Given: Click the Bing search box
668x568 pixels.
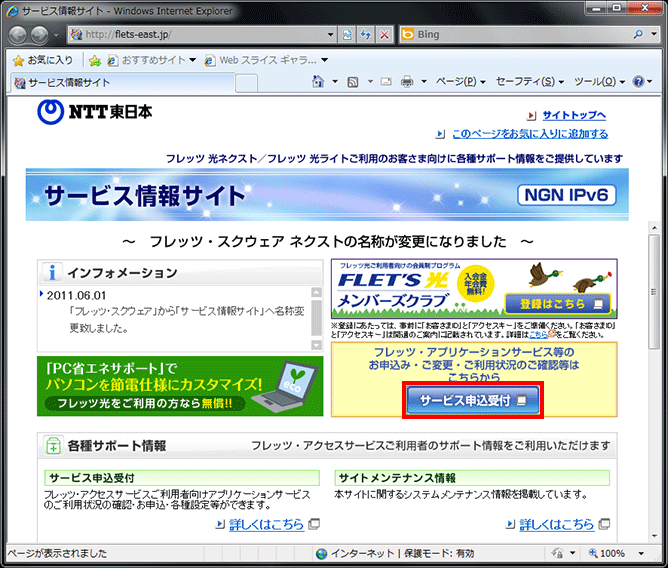Looking at the screenshot, I should tap(515, 35).
